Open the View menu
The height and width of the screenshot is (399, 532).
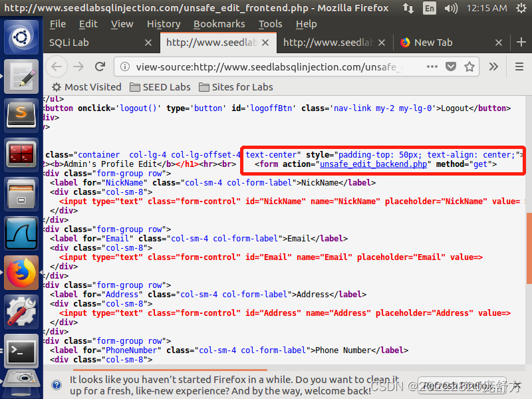pyautogui.click(x=122, y=24)
